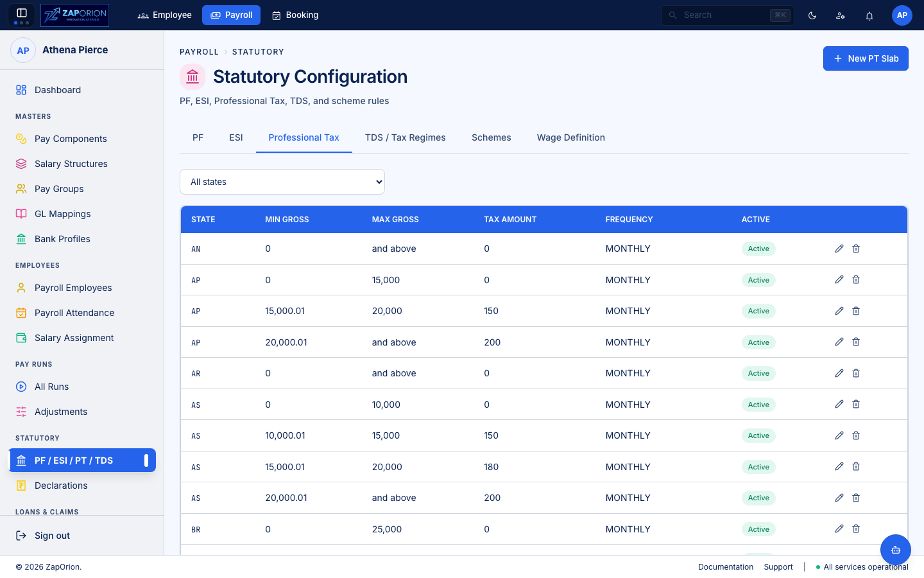Toggle the sidebar panel icon
Viewport: 924px width, 578px height.
coord(21,13)
